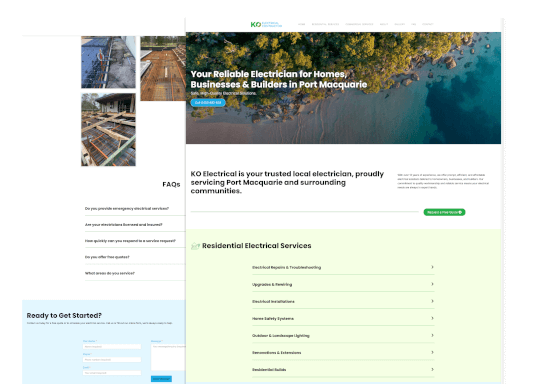Click the FAQs section heading
The width and height of the screenshot is (538, 384).
click(171, 185)
